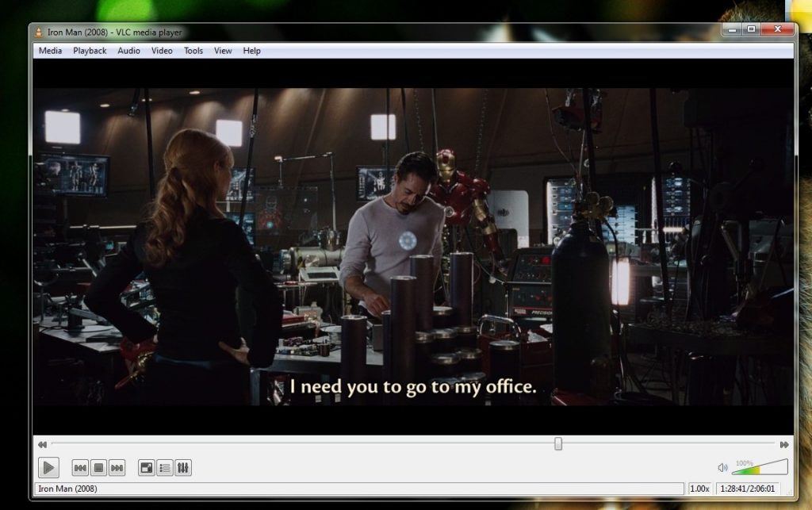This screenshot has height=510, width=812.
Task: Show the playlist panel
Action: [165, 468]
